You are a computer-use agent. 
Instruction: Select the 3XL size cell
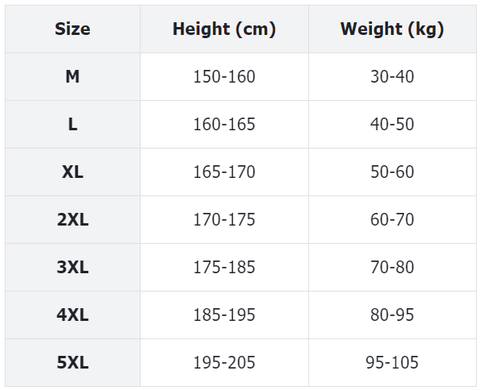(73, 267)
